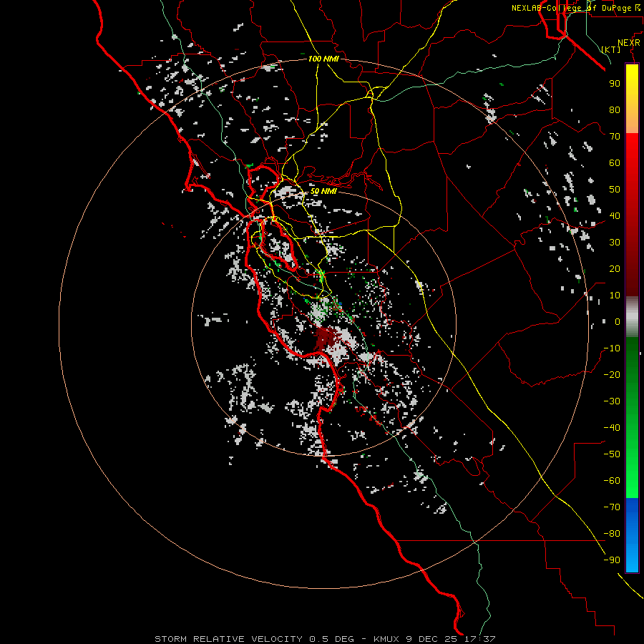Click the -60 value on the velocity scale
The width and height of the screenshot is (644, 644).
click(612, 481)
